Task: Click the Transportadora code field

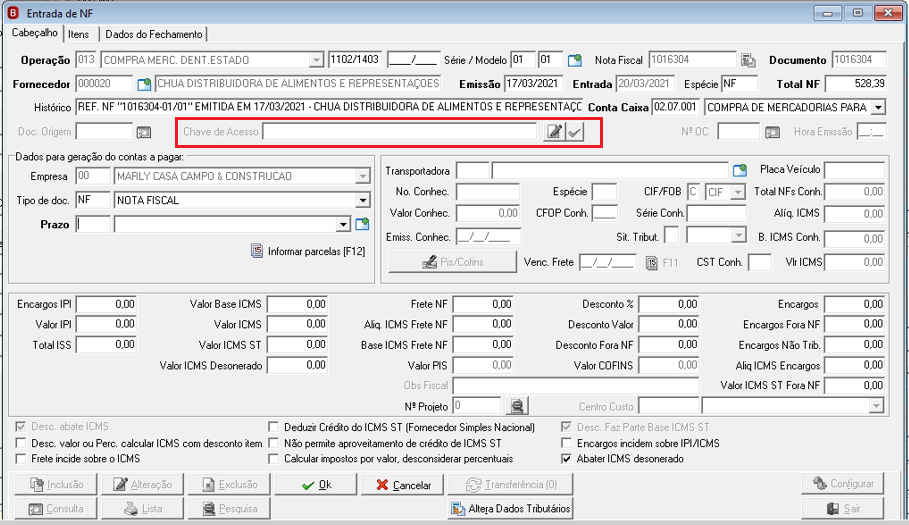Action: [x=473, y=170]
